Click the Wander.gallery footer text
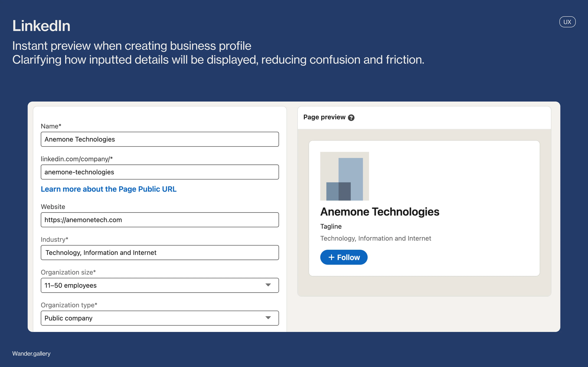The width and height of the screenshot is (588, 367). pyautogui.click(x=31, y=353)
